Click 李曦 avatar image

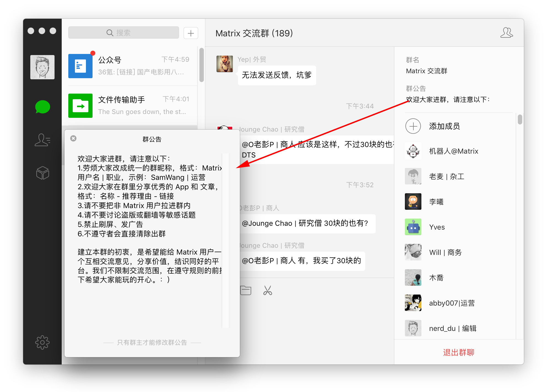pyautogui.click(x=413, y=202)
